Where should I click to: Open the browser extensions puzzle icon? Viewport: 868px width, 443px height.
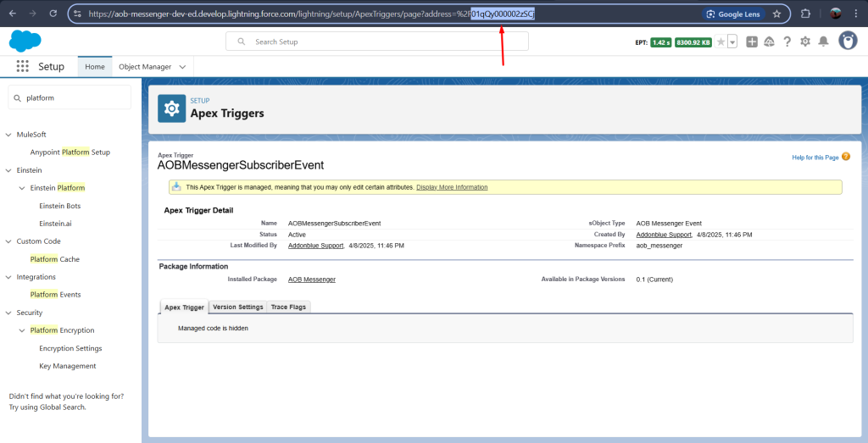(805, 14)
